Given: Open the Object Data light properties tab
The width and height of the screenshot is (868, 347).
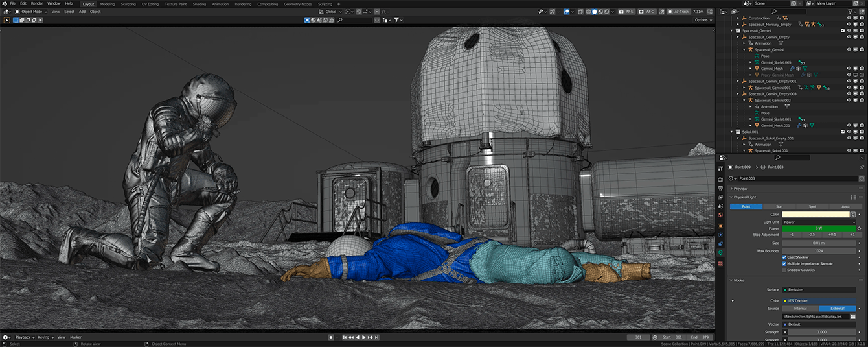Looking at the screenshot, I should [720, 252].
